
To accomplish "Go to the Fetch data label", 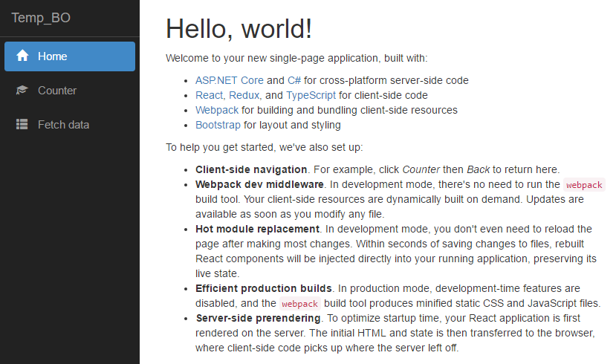I will tap(63, 125).
